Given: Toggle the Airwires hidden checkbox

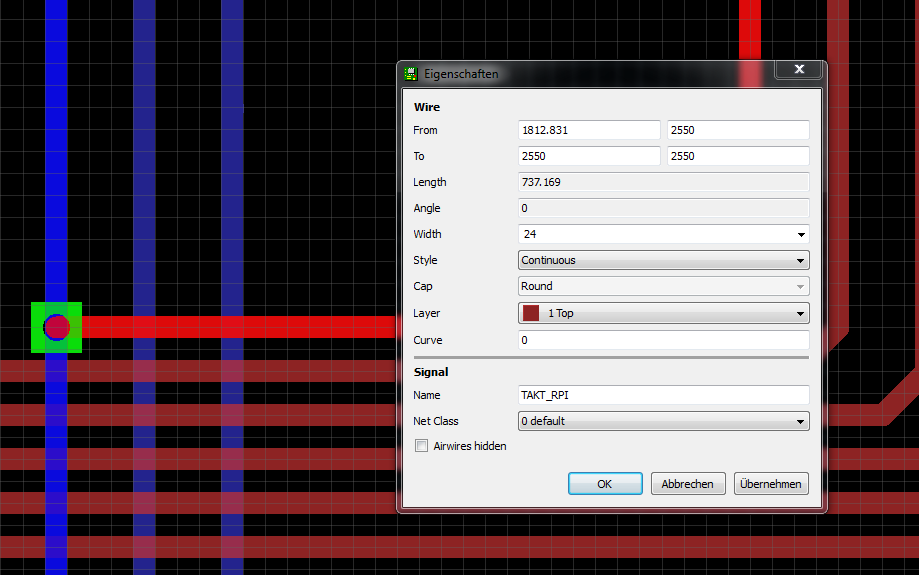Looking at the screenshot, I should coord(421,446).
